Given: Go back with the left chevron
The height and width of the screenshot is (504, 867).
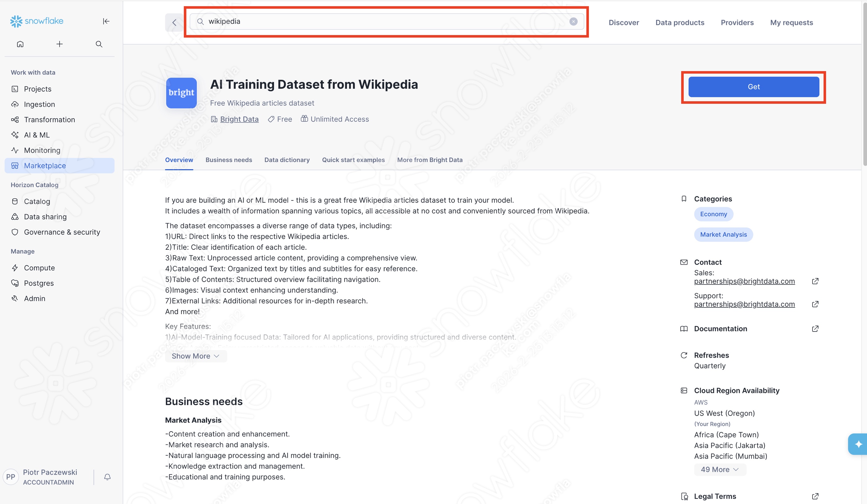Looking at the screenshot, I should coord(174,23).
